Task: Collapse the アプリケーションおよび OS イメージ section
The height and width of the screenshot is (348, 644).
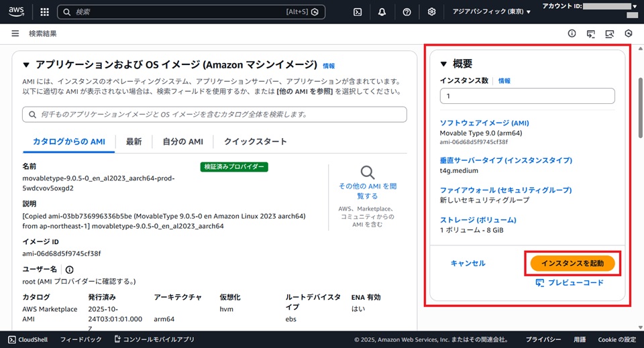Action: click(x=26, y=65)
